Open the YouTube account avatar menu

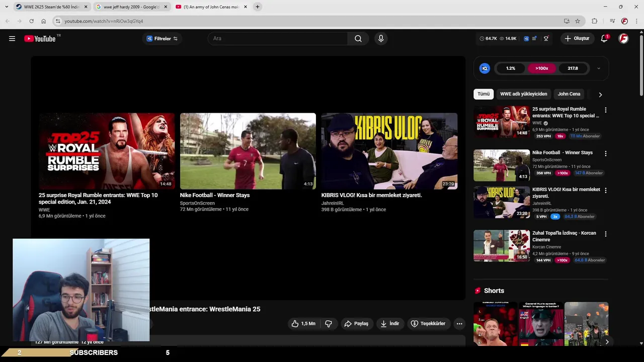pos(623,39)
